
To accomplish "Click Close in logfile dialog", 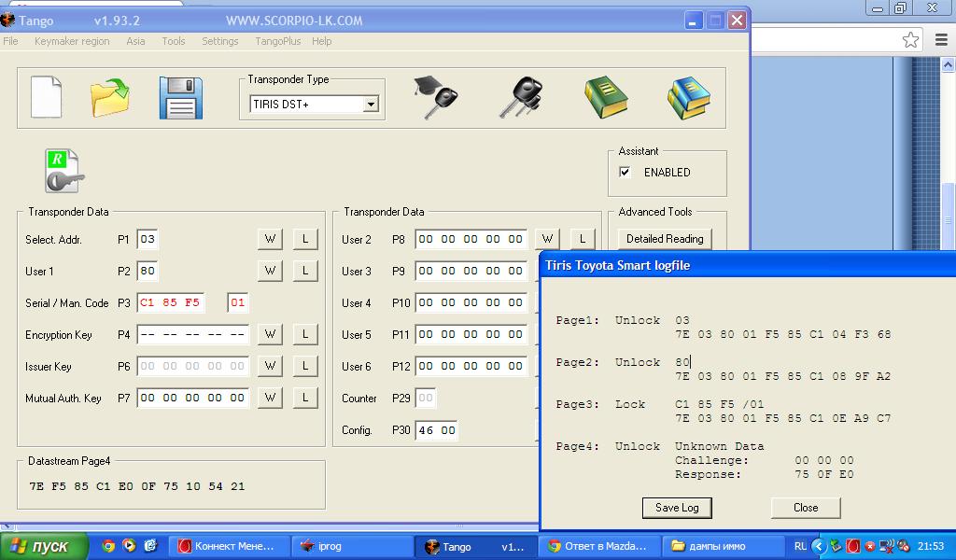I will [806, 508].
